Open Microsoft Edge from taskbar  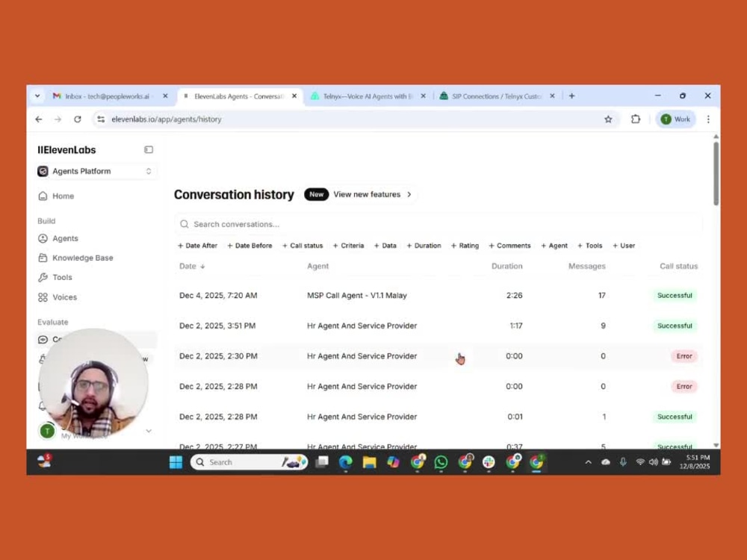[346, 462]
